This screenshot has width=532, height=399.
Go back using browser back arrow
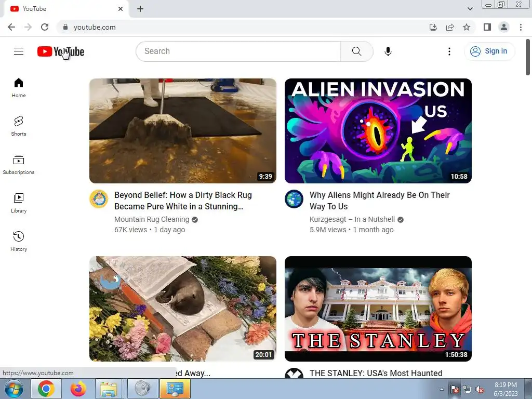pos(11,27)
